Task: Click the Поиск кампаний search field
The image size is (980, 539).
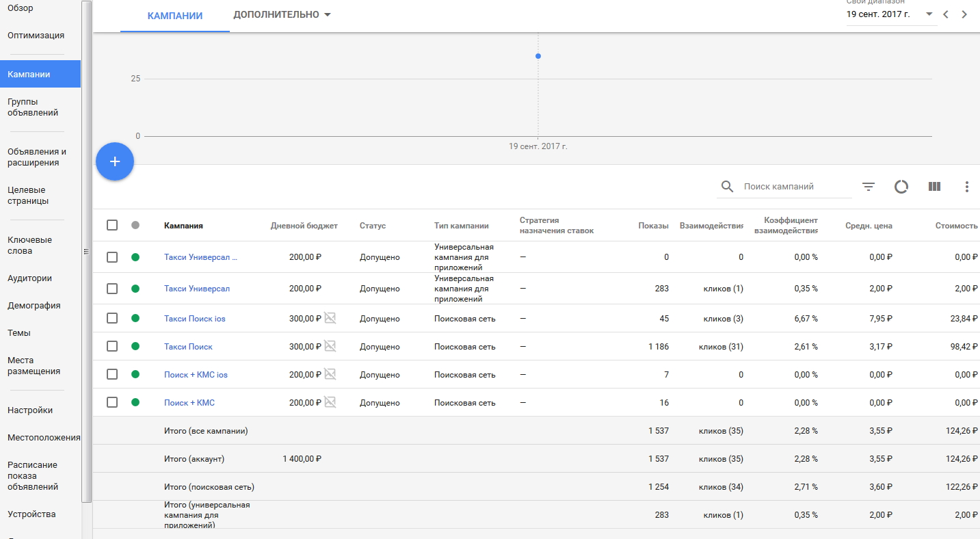Action: coord(793,187)
